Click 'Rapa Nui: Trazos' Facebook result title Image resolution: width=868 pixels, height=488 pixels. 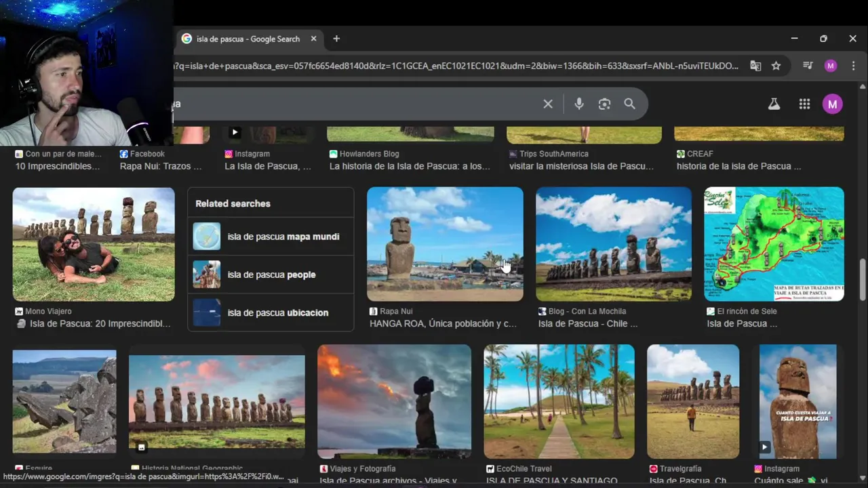click(x=161, y=166)
